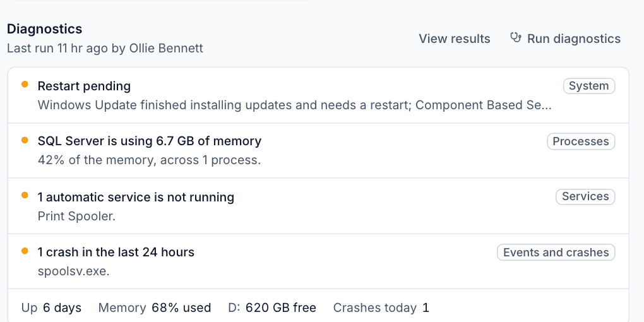Click the orange dot beside SQL Server memory
Screen dimensions: 644x322
(x=25, y=140)
